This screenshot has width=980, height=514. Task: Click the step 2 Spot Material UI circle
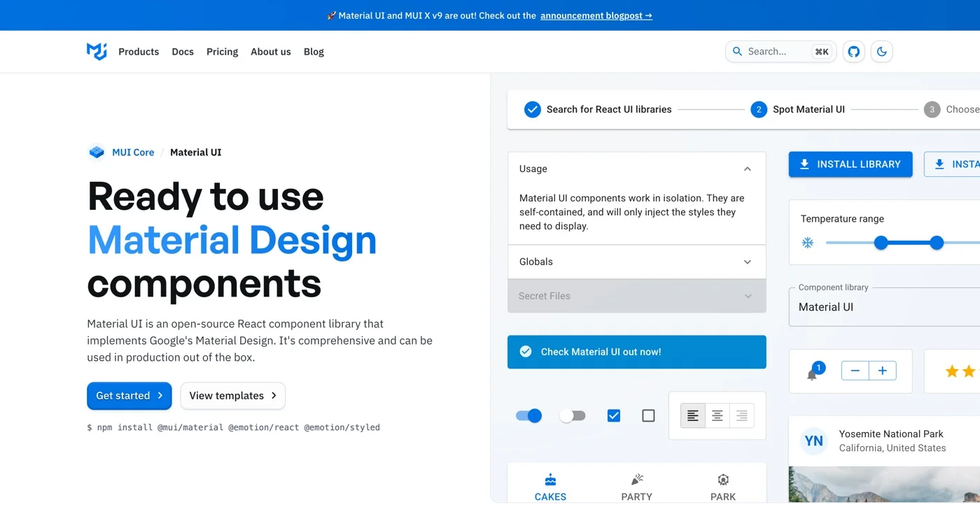point(759,109)
